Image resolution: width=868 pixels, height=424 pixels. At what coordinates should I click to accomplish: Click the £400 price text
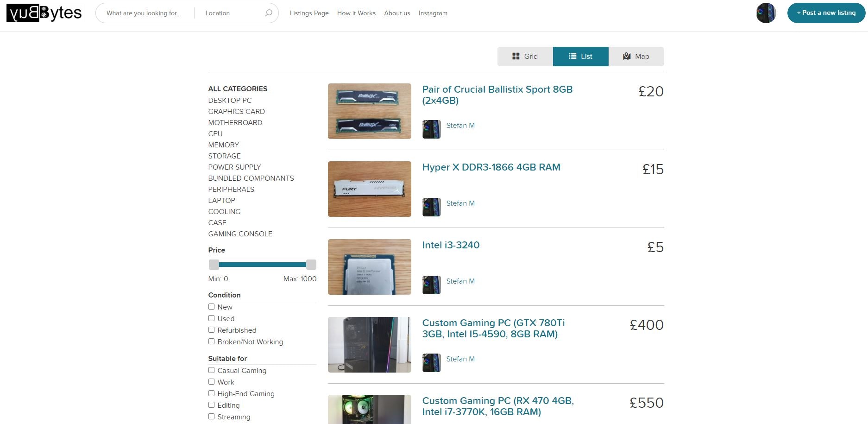(647, 325)
